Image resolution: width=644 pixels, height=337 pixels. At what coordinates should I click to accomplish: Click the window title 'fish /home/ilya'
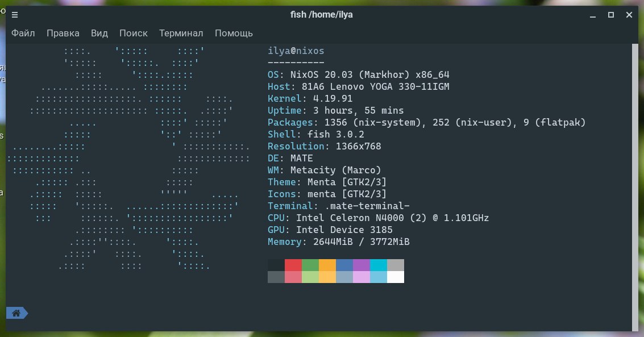click(322, 15)
